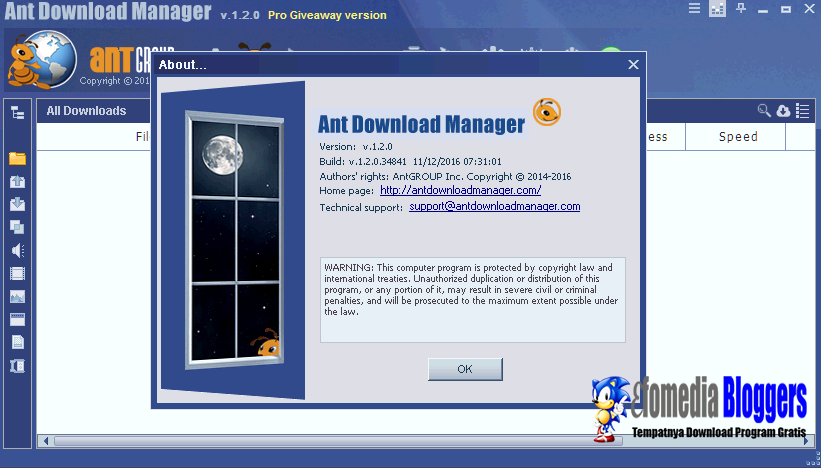Click the cloud download icon
The width and height of the screenshot is (821, 469).
pos(783,110)
